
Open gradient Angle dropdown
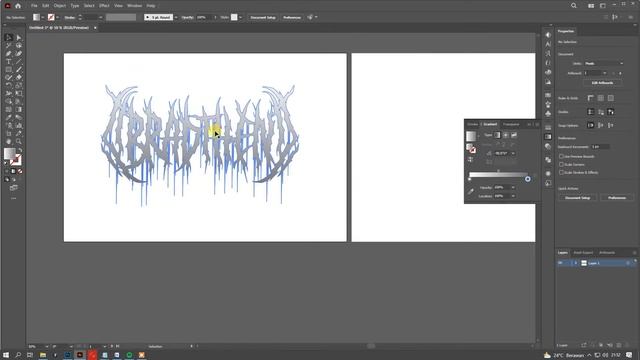tap(513, 153)
